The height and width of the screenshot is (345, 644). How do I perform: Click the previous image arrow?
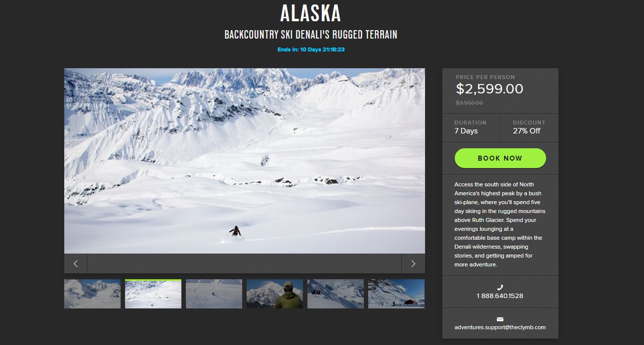click(76, 263)
